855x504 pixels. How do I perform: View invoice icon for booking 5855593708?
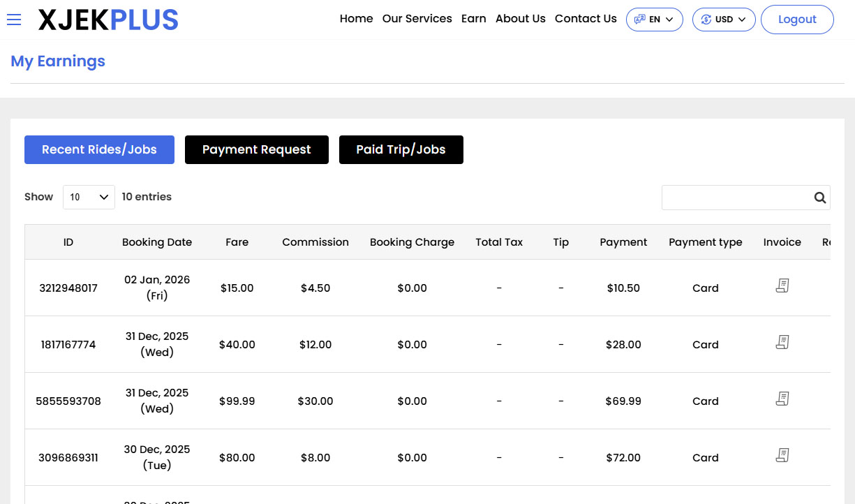[782, 399]
